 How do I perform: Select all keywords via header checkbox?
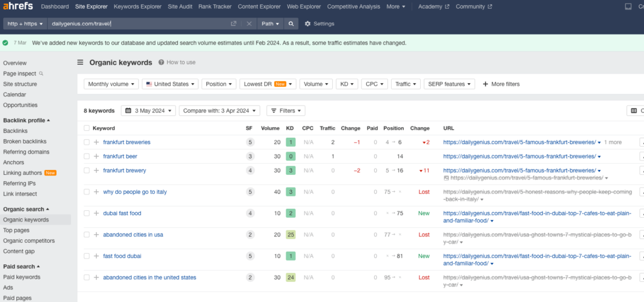(x=87, y=128)
